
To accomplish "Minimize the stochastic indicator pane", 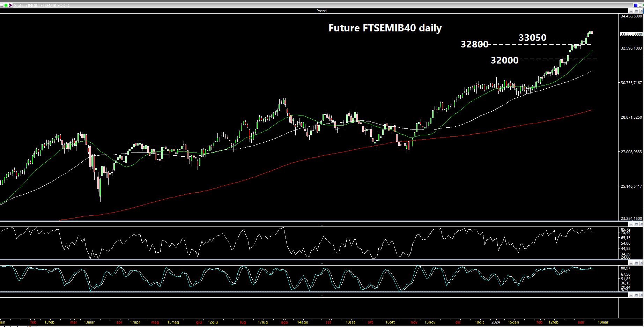I will (x=631, y=263).
